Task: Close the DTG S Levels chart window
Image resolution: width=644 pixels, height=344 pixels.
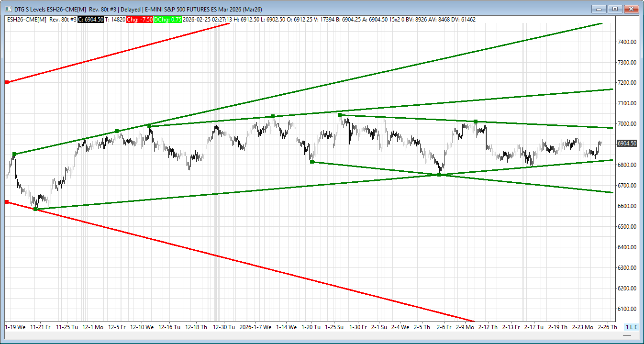Action: 632,9
